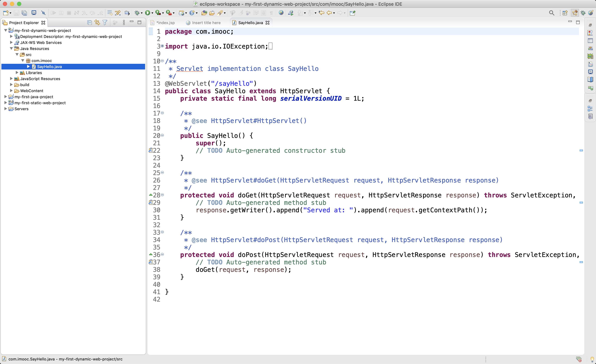The width and height of the screenshot is (596, 364).
Task: Switch to the Java EE perspective
Action: (575, 13)
